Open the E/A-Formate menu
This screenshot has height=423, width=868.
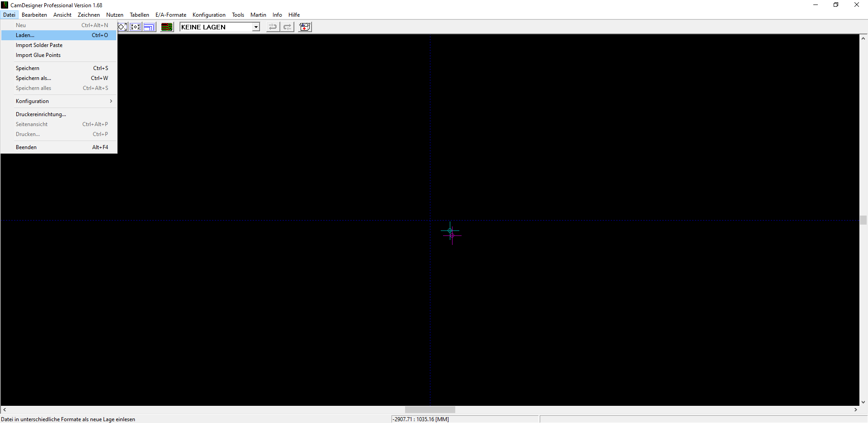coord(170,15)
